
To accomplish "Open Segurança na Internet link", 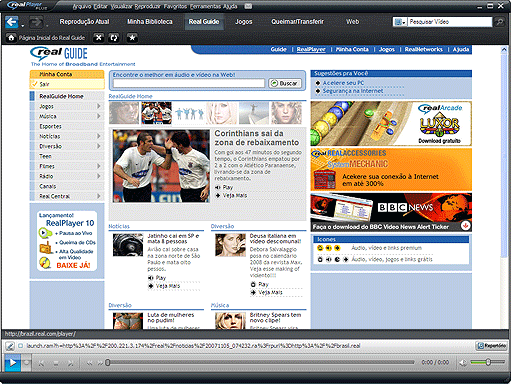I will pos(353,91).
